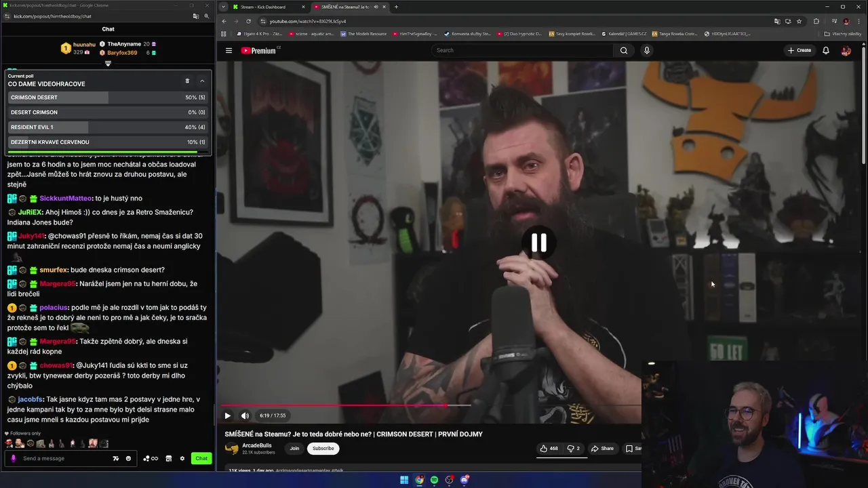Mute the video with the speaker icon

pyautogui.click(x=245, y=415)
